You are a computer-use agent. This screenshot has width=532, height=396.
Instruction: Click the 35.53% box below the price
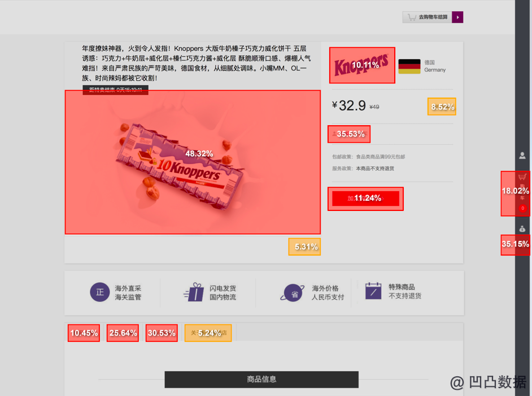349,134
